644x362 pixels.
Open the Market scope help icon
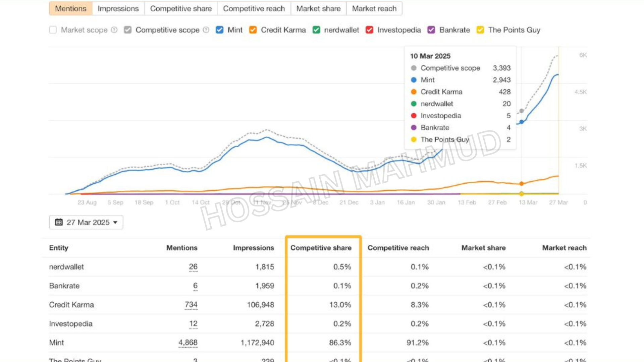(x=114, y=30)
